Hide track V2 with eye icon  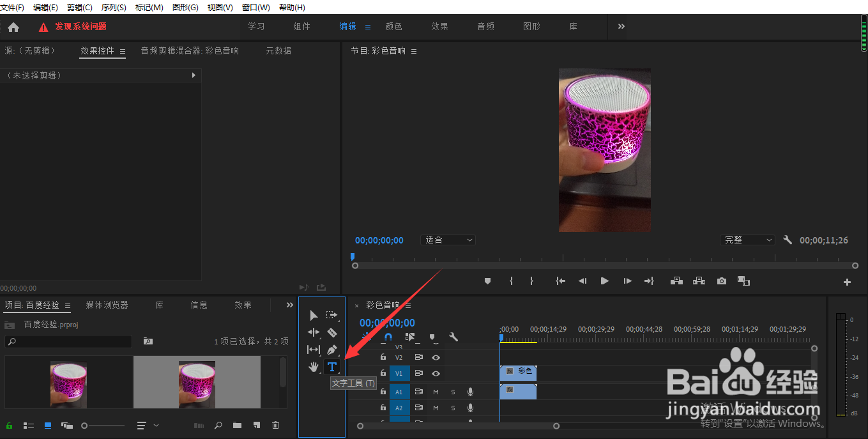436,357
